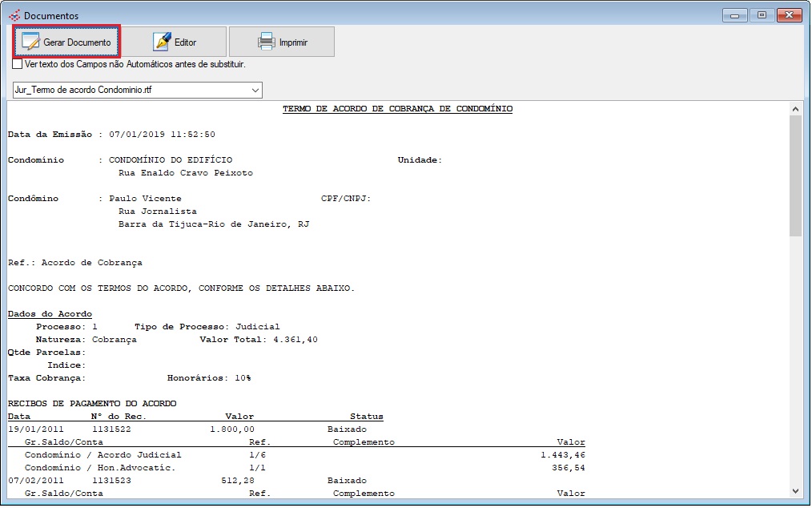Enable 'Ver texto dos Campos não Automáticos' checkbox
Screen dimensions: 812x508
point(18,64)
